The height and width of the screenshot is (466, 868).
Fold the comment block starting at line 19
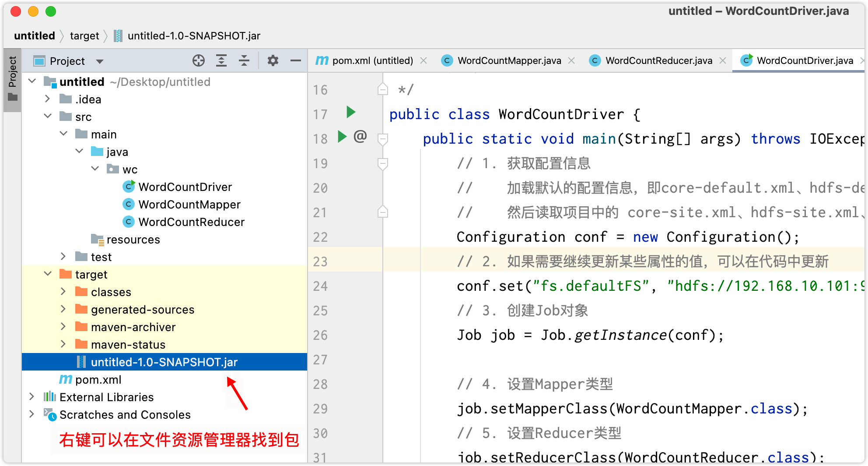pos(383,164)
